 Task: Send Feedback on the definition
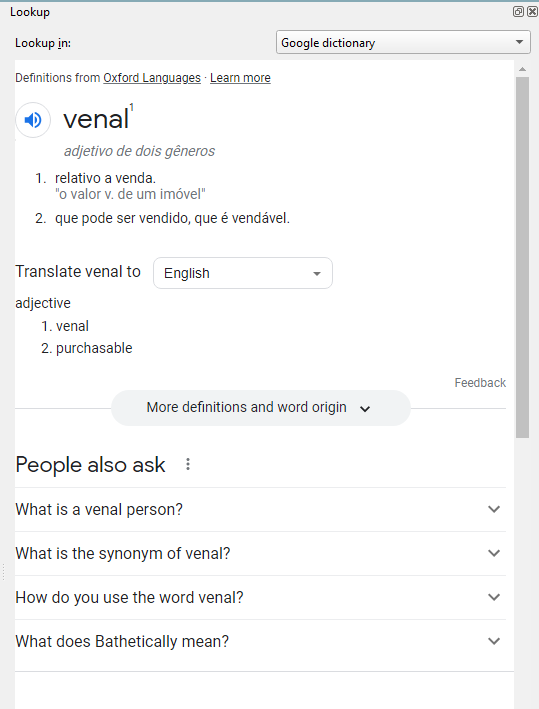(480, 383)
